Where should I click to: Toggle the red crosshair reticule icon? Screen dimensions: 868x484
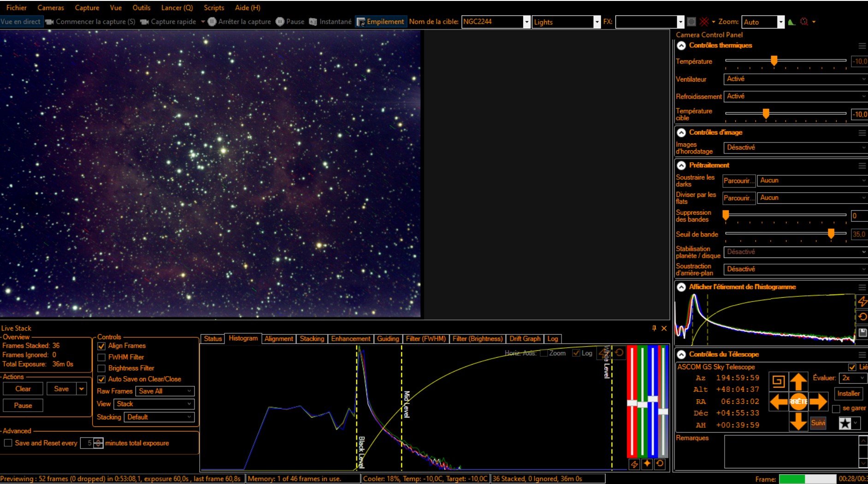point(704,22)
